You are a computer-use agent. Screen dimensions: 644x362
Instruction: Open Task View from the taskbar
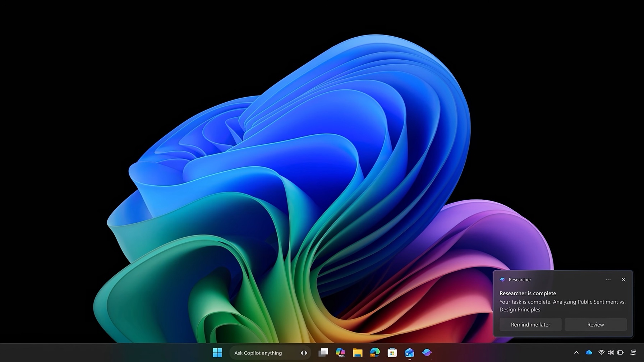323,353
